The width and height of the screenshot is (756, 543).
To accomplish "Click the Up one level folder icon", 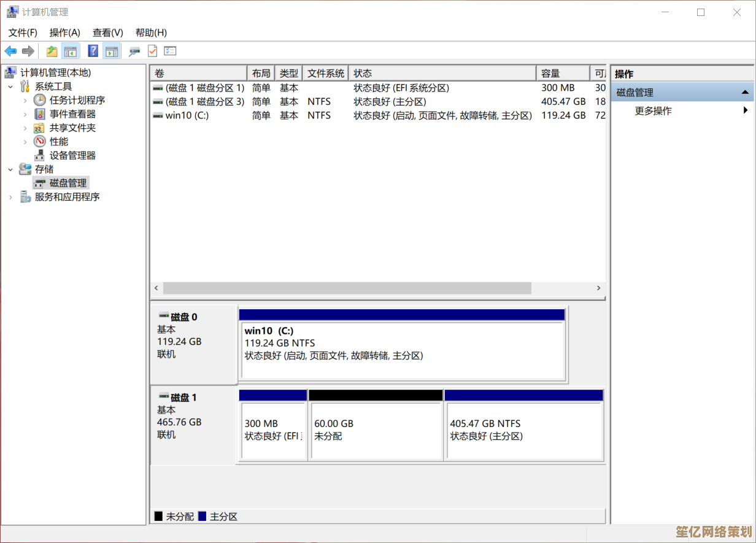I will pos(52,52).
